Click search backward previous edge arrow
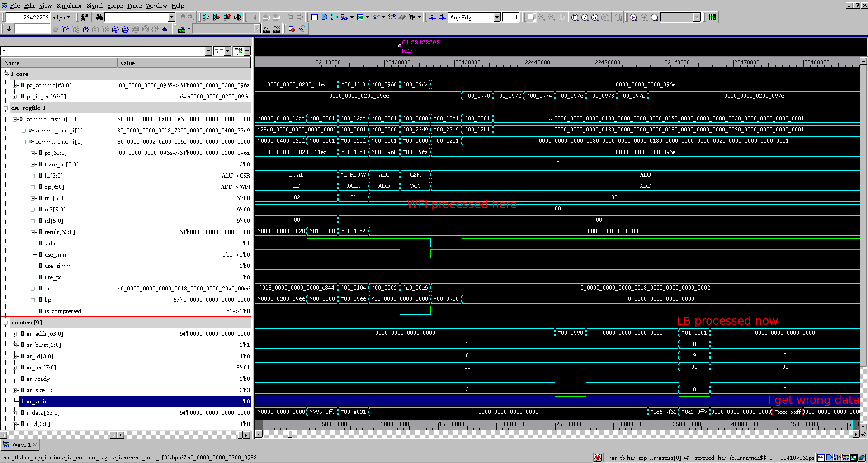Screen dimensions: 868x463 [433, 17]
